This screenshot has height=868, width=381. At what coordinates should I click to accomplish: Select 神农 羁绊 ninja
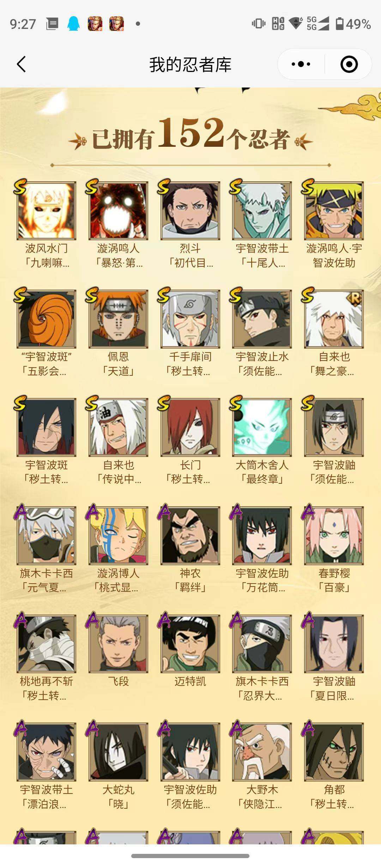coord(190,536)
